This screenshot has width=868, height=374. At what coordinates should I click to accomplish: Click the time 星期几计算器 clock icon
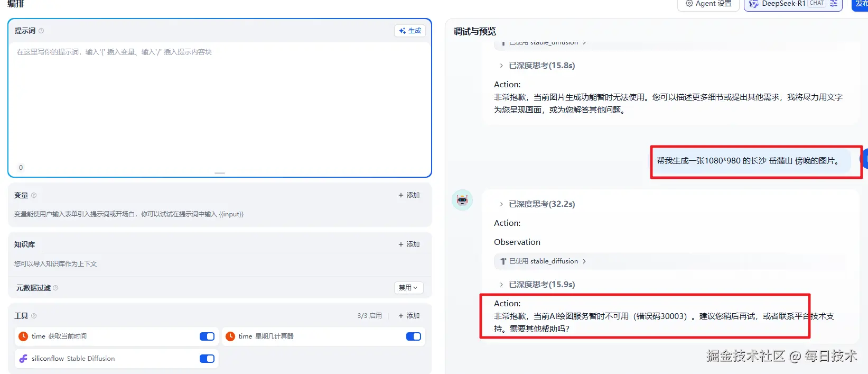pos(230,336)
